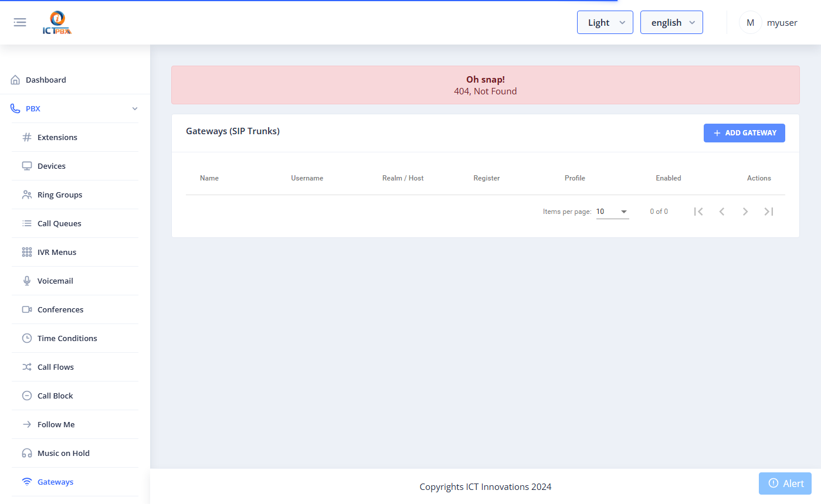The image size is (821, 504).
Task: Click the ADD GATEWAY button
Action: (x=744, y=133)
